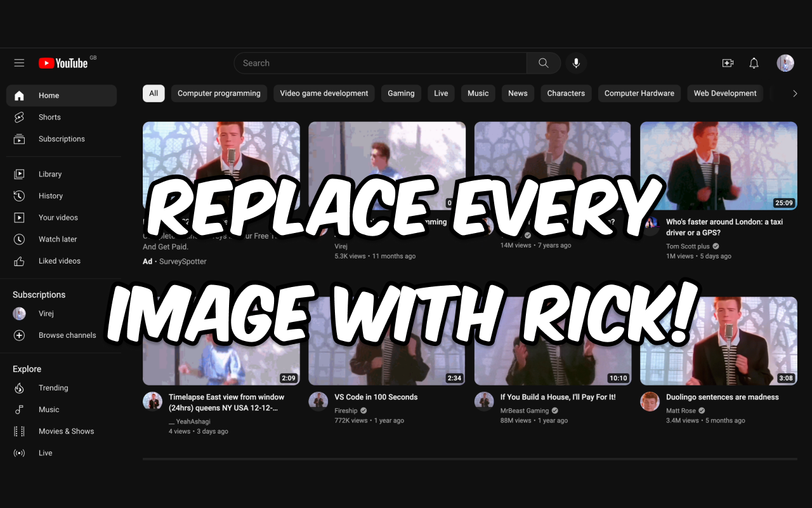The height and width of the screenshot is (508, 812).
Task: Open Your videos in the sidebar
Action: coord(62,217)
